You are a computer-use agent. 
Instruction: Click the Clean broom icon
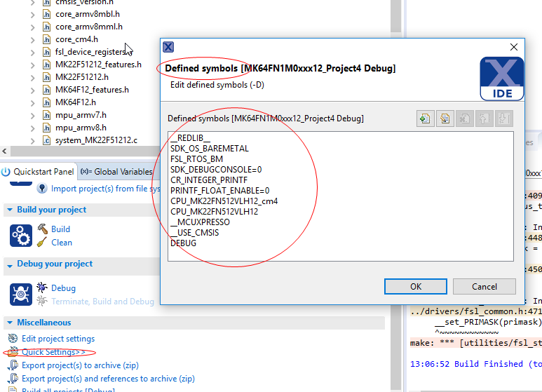click(x=42, y=242)
